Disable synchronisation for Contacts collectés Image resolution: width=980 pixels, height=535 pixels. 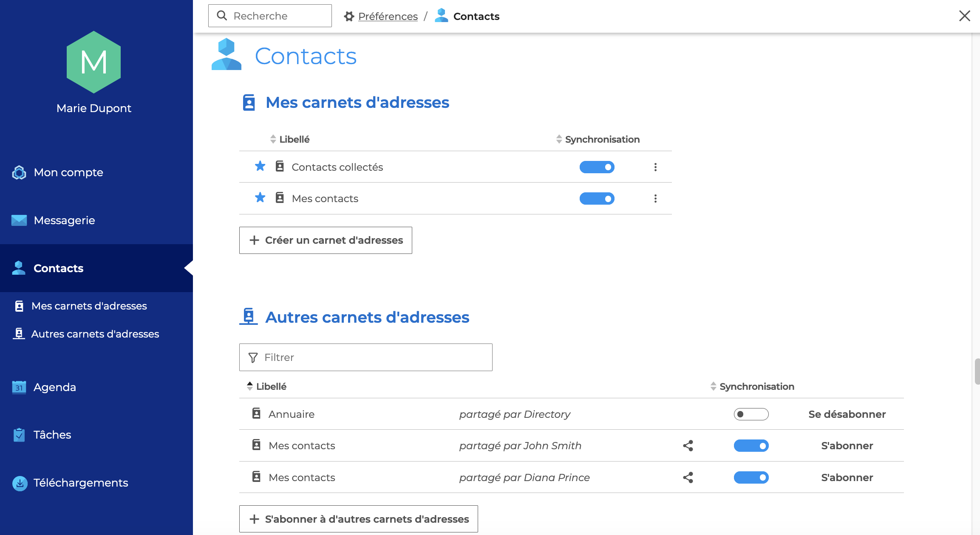point(597,167)
